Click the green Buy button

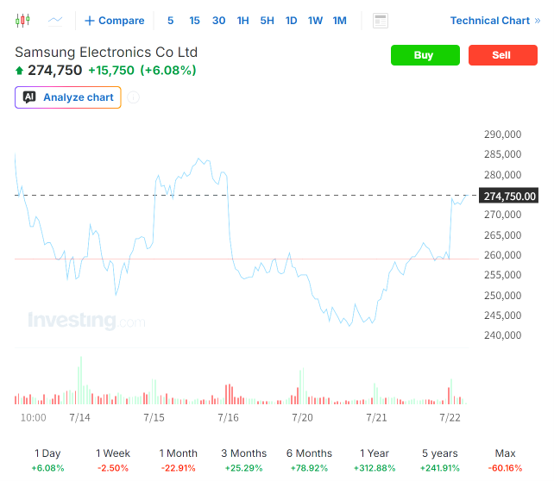(x=425, y=55)
